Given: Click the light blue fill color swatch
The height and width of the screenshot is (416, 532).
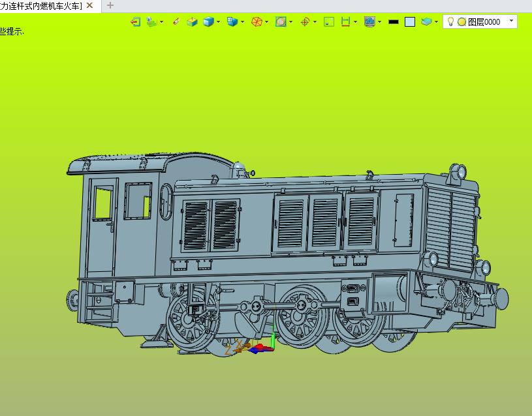Looking at the screenshot, I should pos(410,22).
